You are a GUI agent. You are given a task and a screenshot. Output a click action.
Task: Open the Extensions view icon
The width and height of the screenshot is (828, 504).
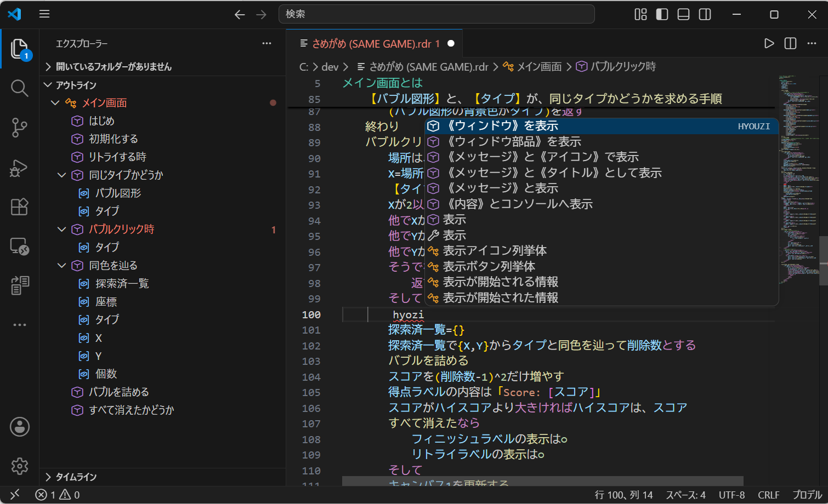[x=20, y=207]
